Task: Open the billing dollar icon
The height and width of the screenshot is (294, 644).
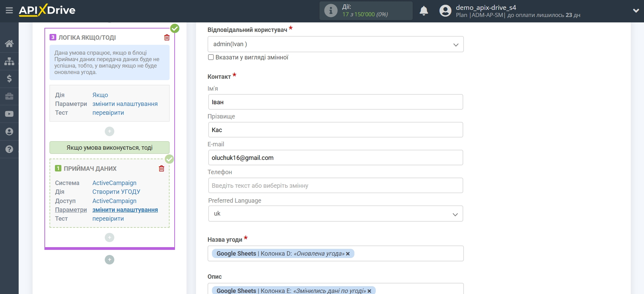Action: tap(9, 79)
